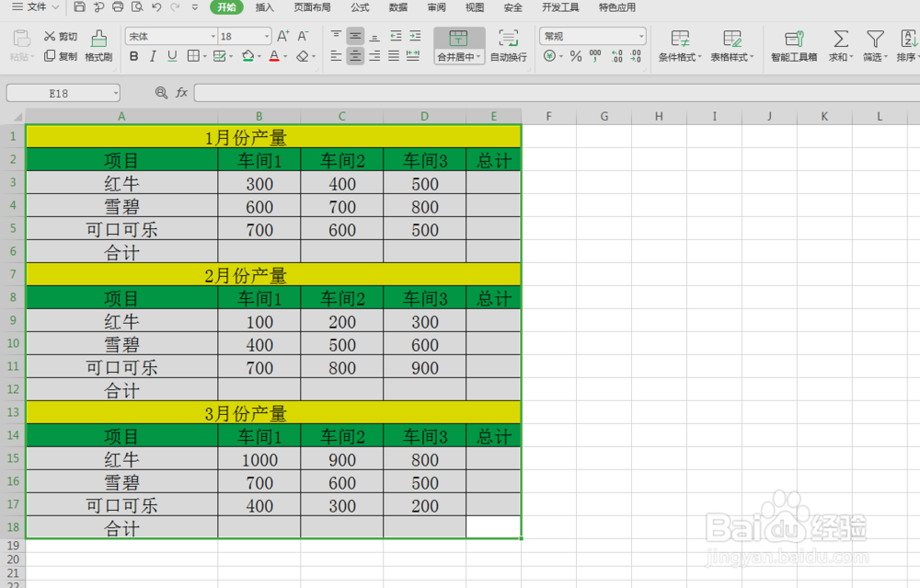This screenshot has width=920, height=588.
Task: Apply percent style to cell
Action: point(576,56)
